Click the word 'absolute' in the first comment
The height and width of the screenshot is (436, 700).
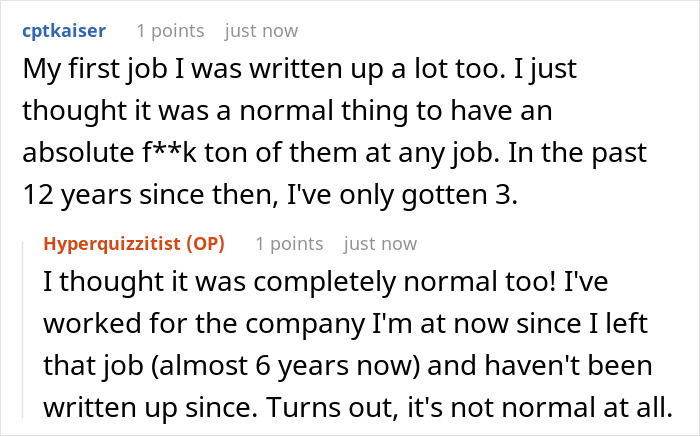69,155
